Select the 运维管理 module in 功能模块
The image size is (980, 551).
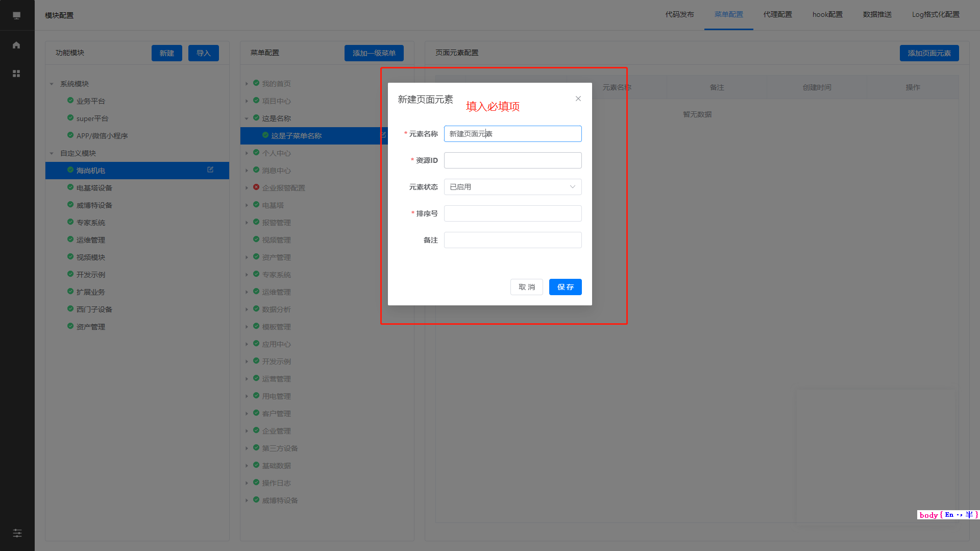pyautogui.click(x=91, y=240)
